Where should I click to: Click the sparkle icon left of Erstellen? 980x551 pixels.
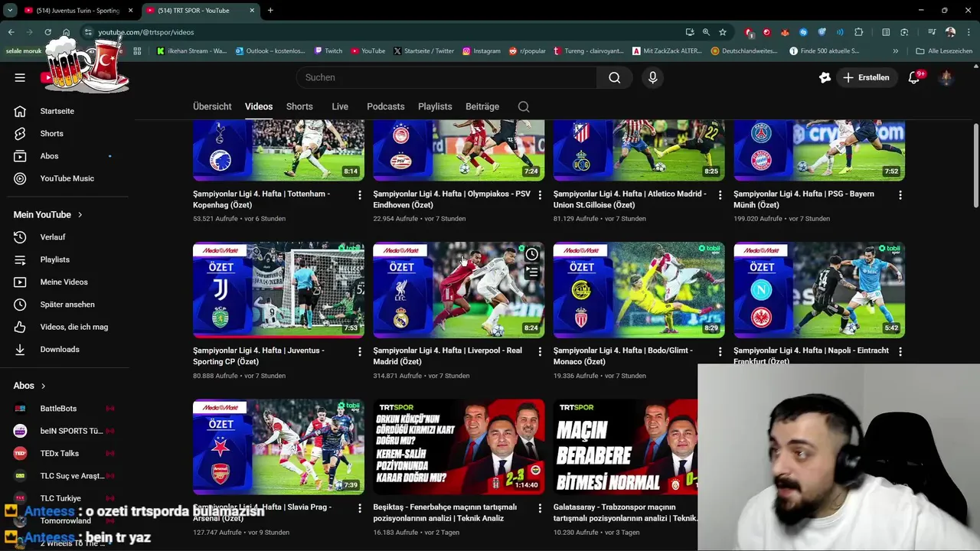pos(825,77)
